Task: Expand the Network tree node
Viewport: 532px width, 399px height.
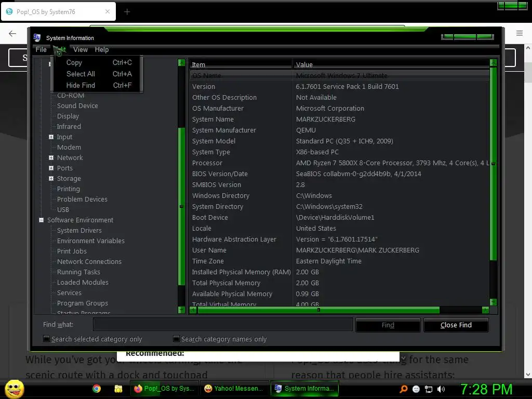Action: pyautogui.click(x=51, y=158)
